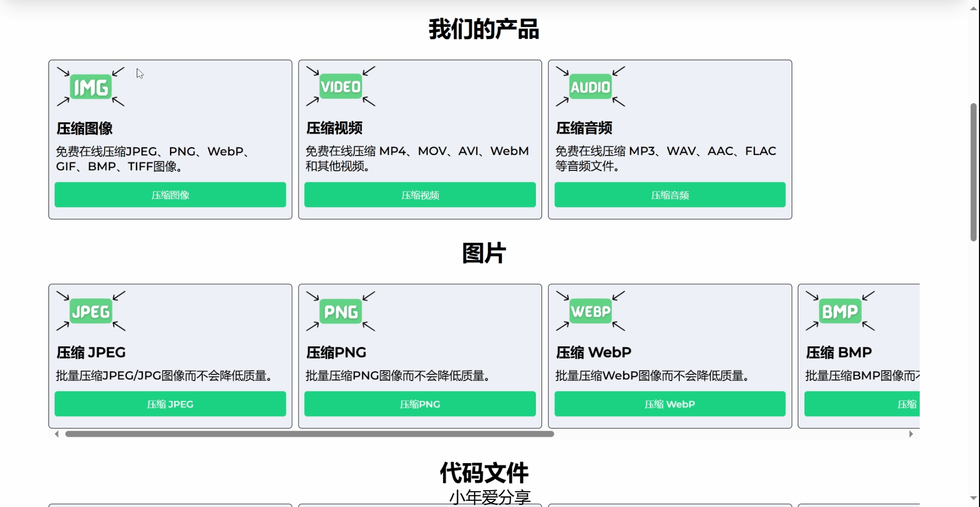
Task: Start the 压缩PNG green button
Action: (x=420, y=404)
